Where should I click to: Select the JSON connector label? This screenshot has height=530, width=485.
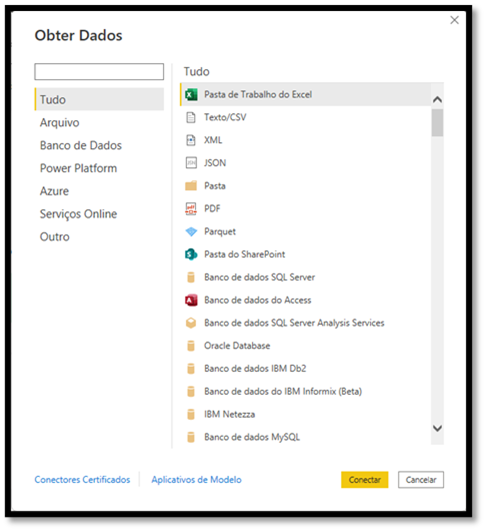click(x=215, y=163)
